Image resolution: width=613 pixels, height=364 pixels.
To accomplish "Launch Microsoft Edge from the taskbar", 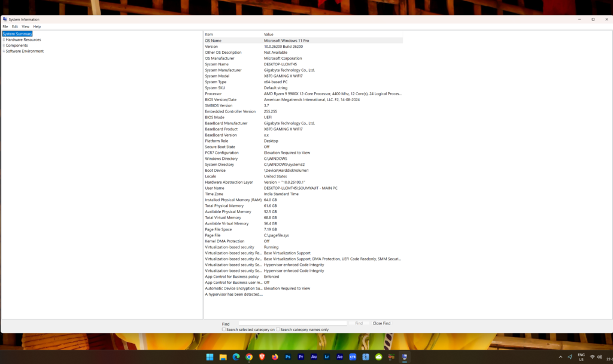I will pos(236,357).
